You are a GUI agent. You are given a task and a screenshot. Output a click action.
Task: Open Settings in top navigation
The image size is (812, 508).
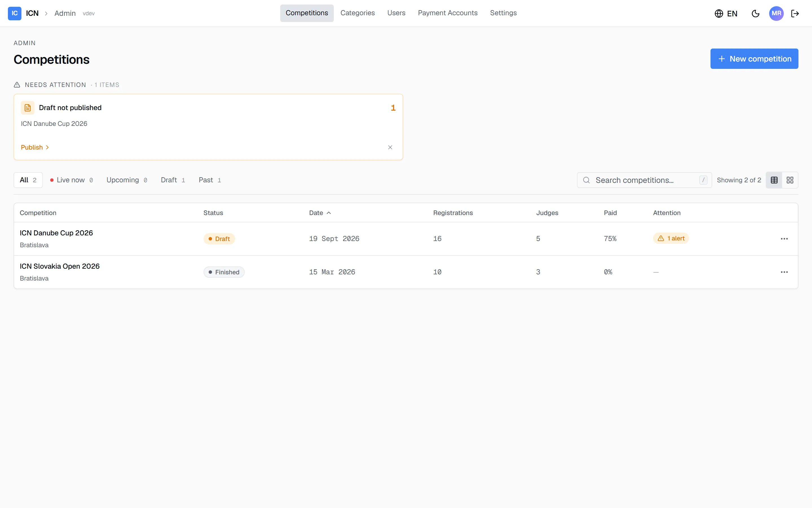[503, 13]
